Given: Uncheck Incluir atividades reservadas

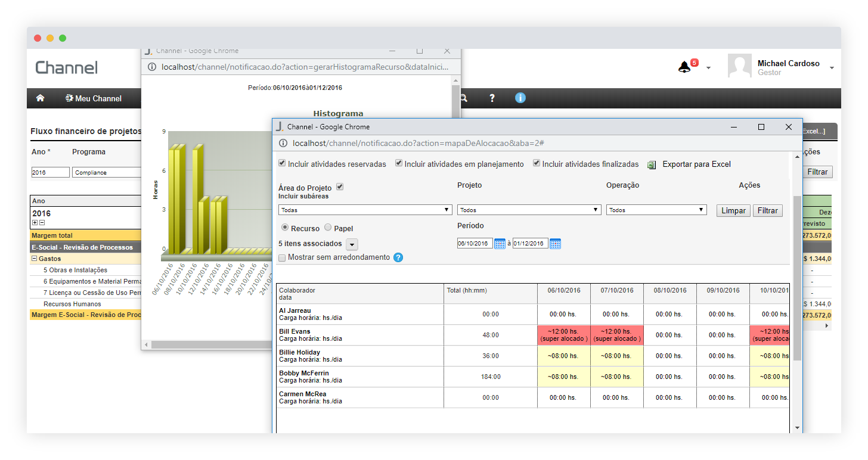Looking at the screenshot, I should point(282,163).
